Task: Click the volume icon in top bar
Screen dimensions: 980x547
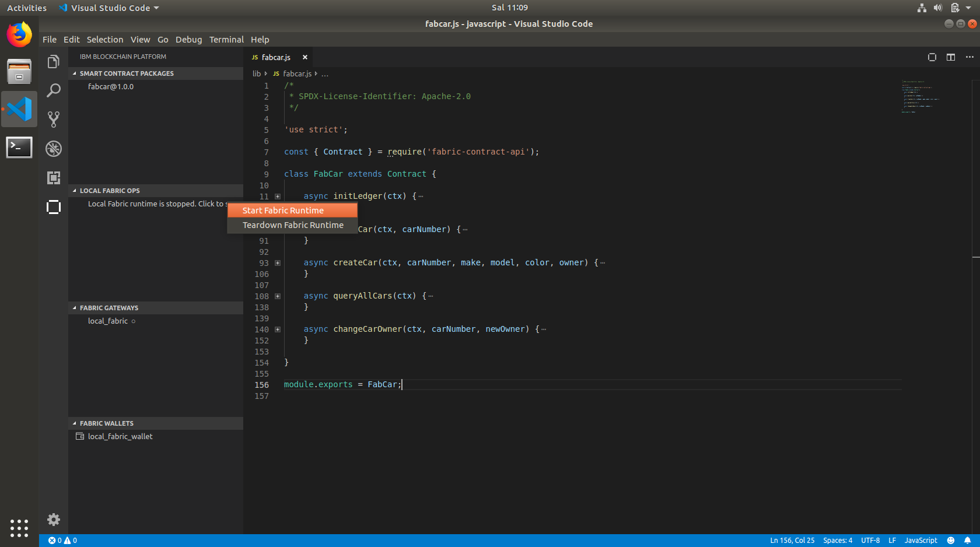Action: point(937,8)
